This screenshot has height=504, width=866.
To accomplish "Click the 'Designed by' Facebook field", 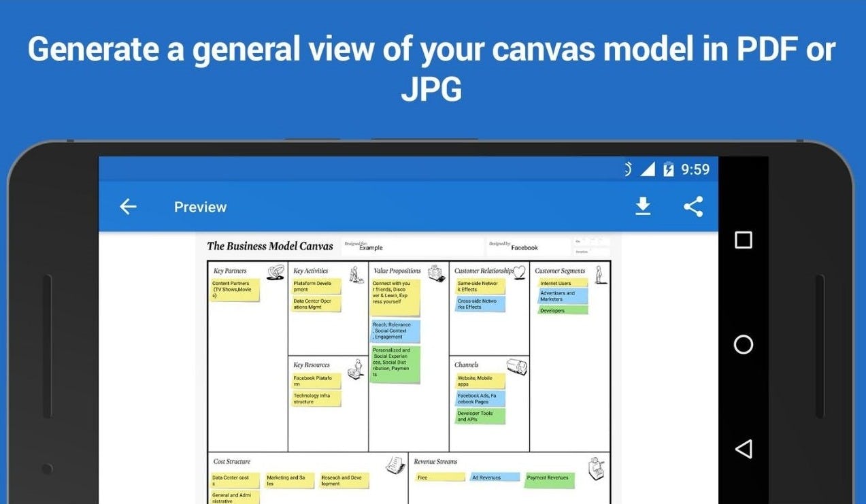I will [524, 247].
